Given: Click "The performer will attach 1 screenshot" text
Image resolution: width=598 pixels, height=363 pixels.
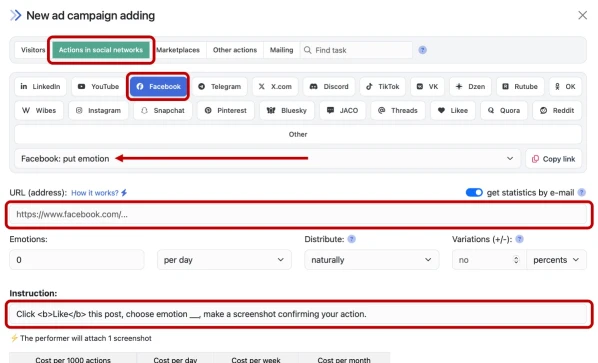Looking at the screenshot, I should (x=86, y=338).
